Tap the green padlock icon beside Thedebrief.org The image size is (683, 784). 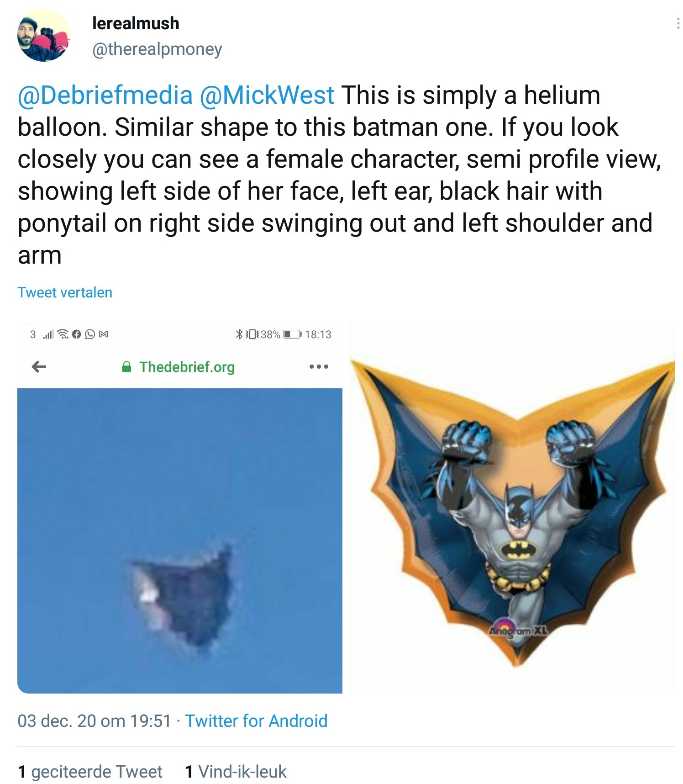pos(127,367)
